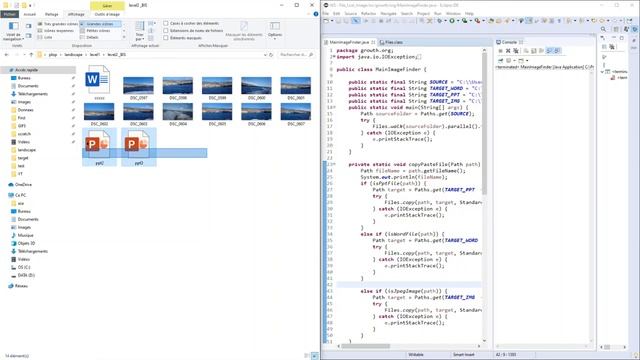Click landscape in the address breadcrumb

(73, 54)
